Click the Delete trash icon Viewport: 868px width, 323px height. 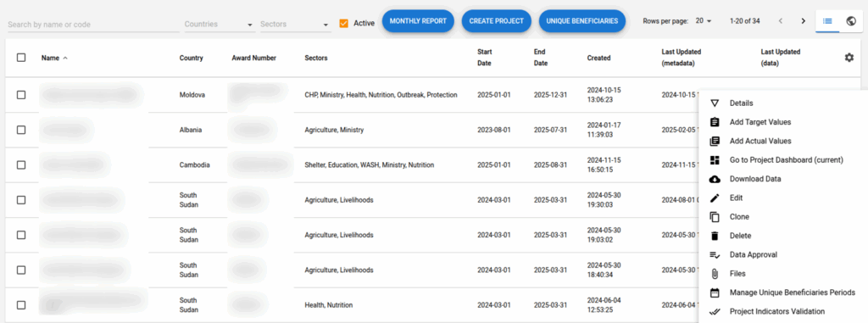[x=714, y=236]
